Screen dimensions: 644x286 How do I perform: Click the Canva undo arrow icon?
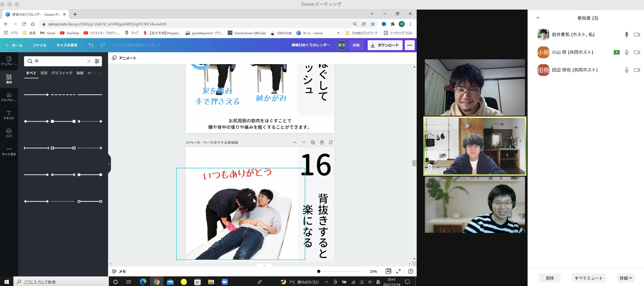click(x=91, y=45)
